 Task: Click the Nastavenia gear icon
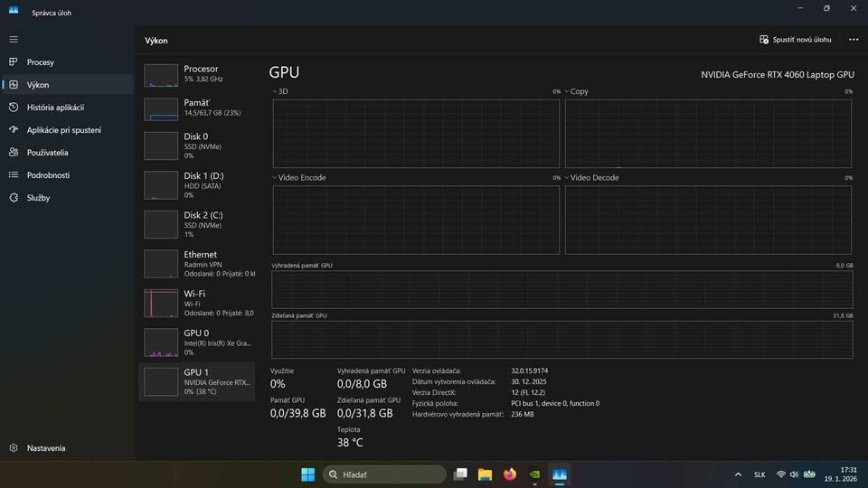[14, 447]
